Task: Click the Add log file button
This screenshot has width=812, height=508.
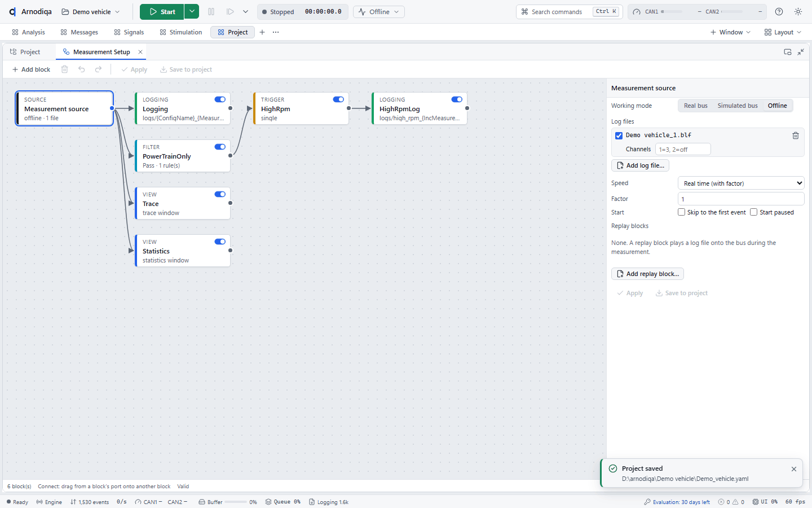Action: pyautogui.click(x=640, y=165)
